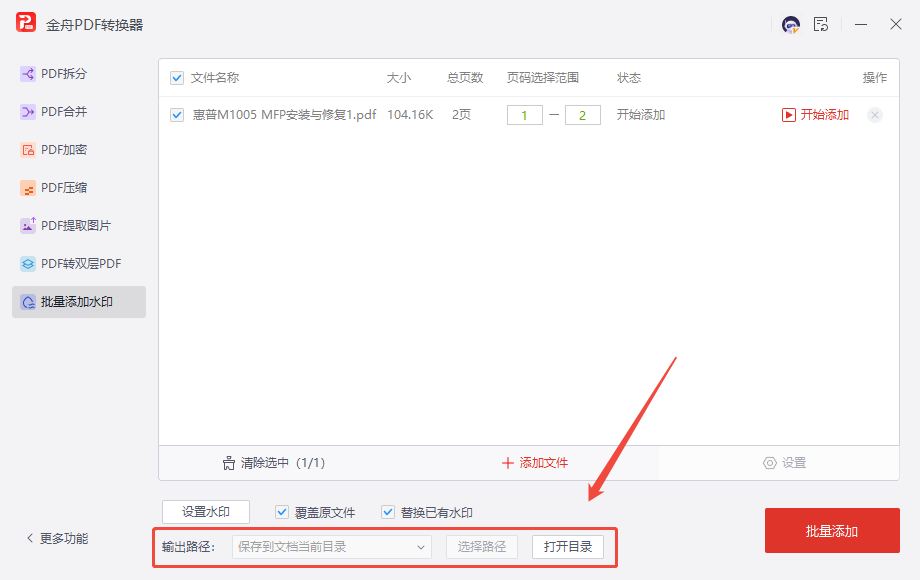
Task: Click the red 批量添加 button
Action: [832, 531]
